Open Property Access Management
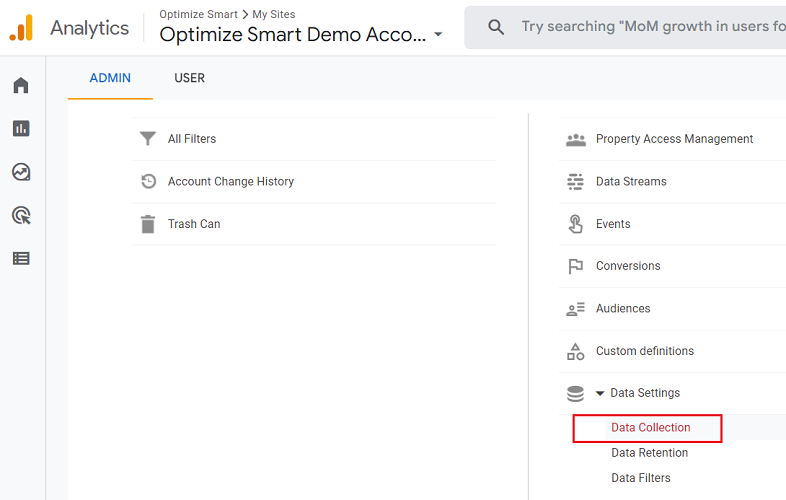Viewport: 786px width, 500px height. coord(674,139)
